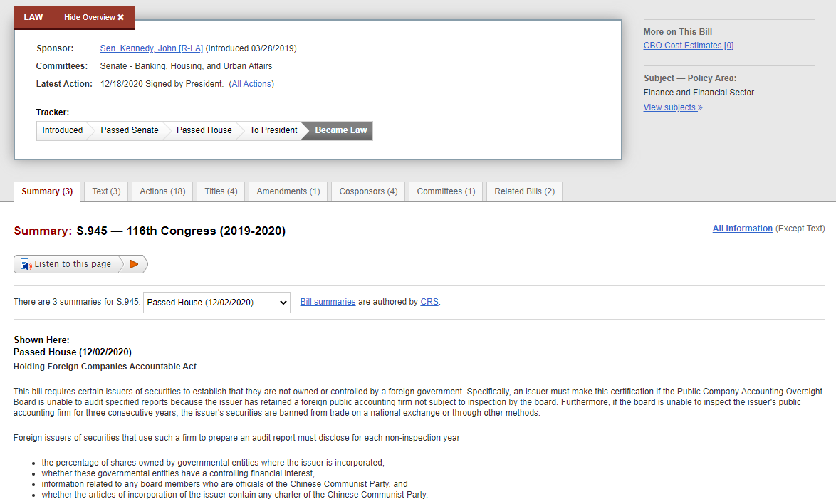The height and width of the screenshot is (504, 836).
Task: Open Sen. Kennedy, John [R-LA] sponsor link
Action: [152, 48]
